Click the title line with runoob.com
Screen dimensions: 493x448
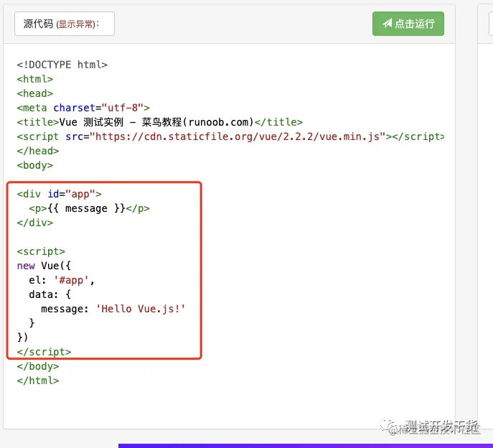[x=160, y=122]
